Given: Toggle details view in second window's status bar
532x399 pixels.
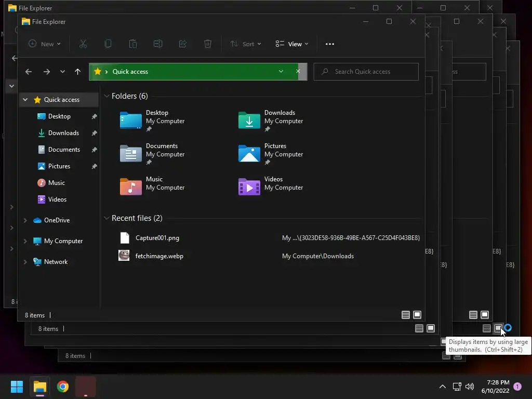Looking at the screenshot, I should (419, 328).
